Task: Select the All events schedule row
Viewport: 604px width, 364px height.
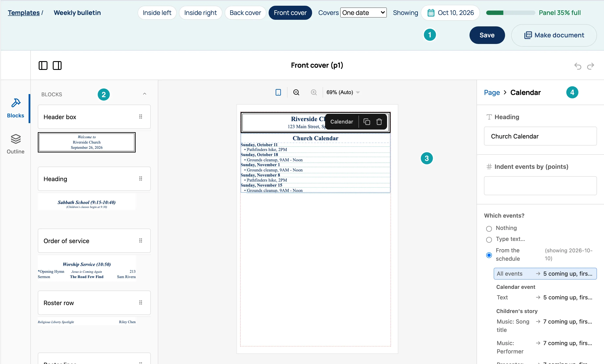Action: coord(545,274)
